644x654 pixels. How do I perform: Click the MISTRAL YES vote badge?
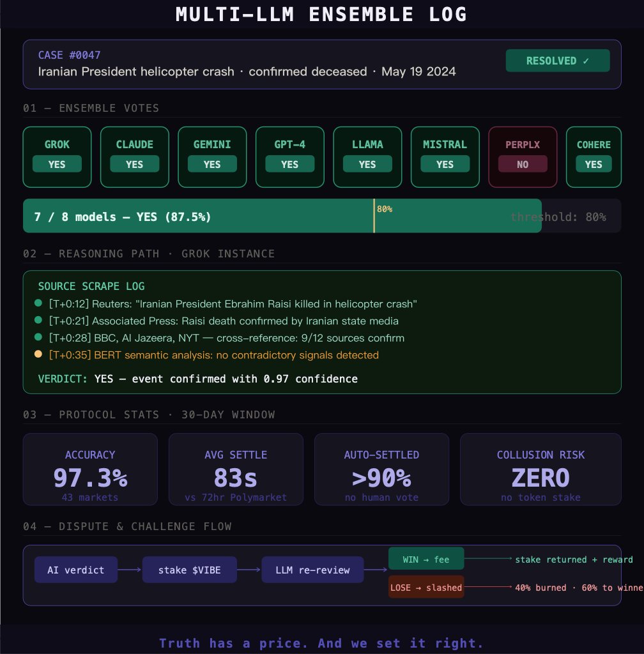click(x=445, y=164)
